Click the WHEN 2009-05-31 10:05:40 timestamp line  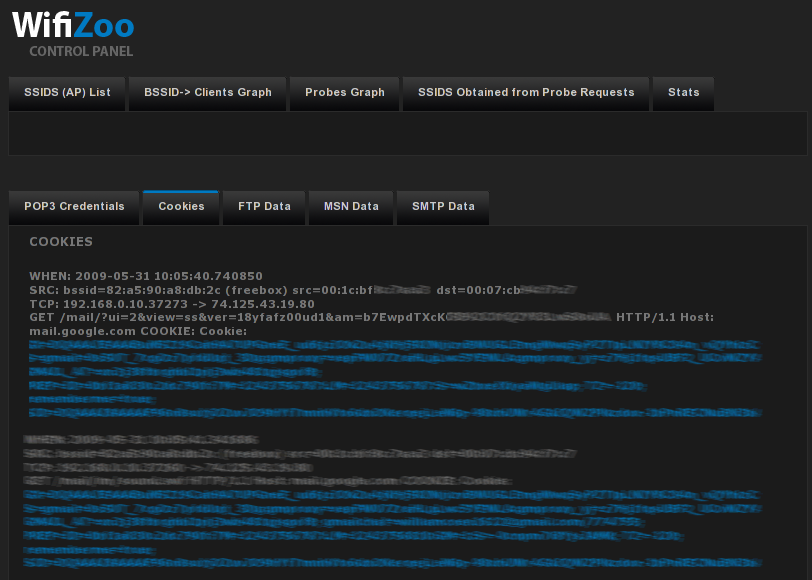tap(146, 275)
